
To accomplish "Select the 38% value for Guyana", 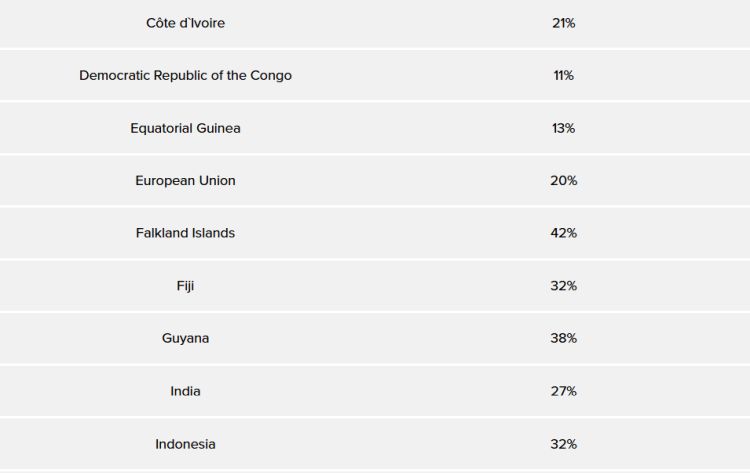I will pos(563,338).
